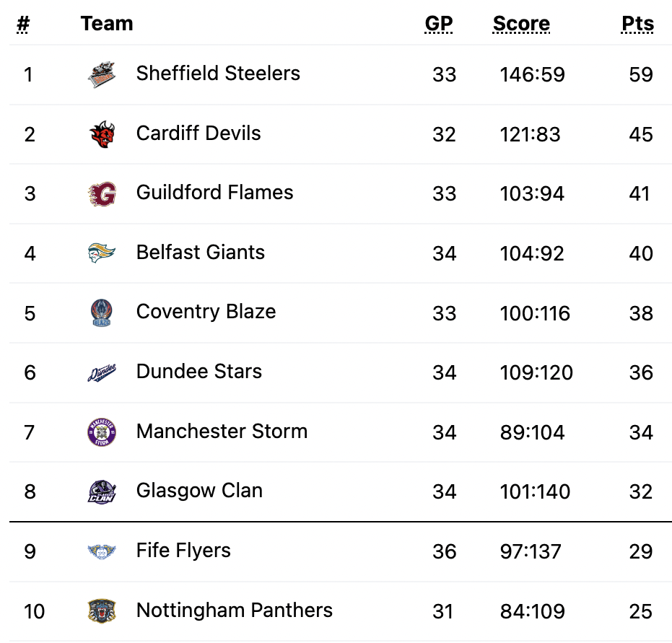The image size is (672, 643).
Task: Click the Team column header
Action: 107,23
